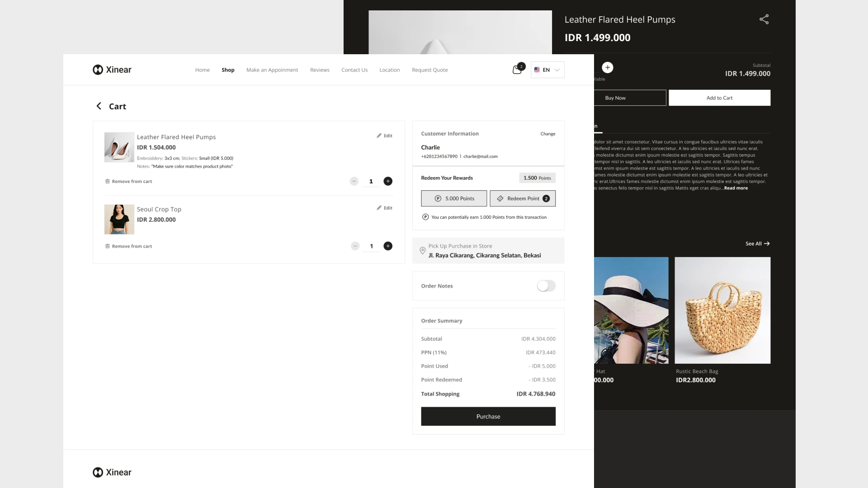868x488 pixels.
Task: Open the EN language dropdown
Action: point(547,70)
